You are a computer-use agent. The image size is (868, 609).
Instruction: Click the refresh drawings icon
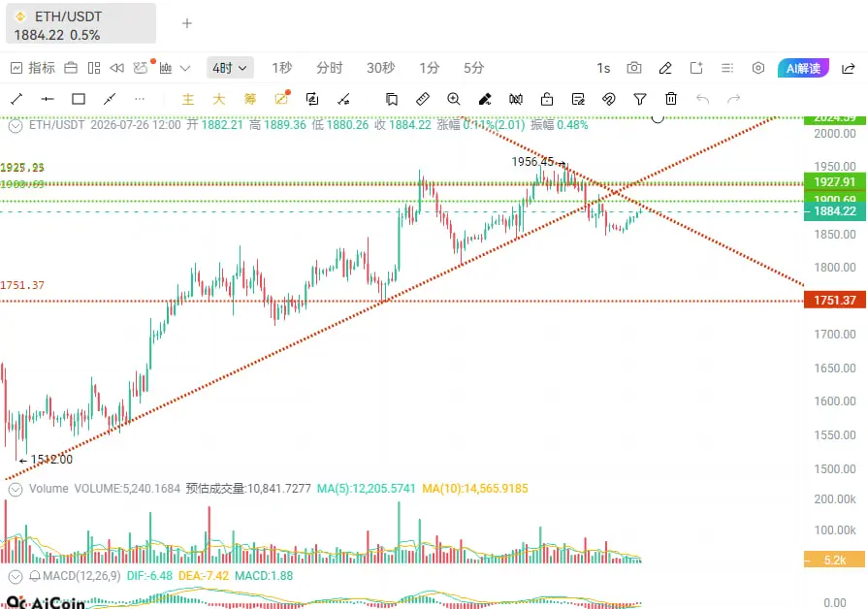click(312, 99)
